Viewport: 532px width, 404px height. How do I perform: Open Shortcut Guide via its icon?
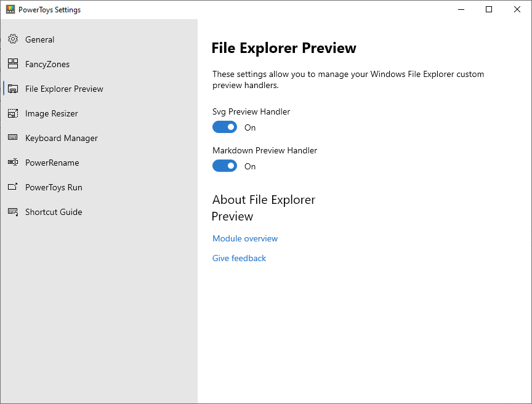[x=13, y=212]
